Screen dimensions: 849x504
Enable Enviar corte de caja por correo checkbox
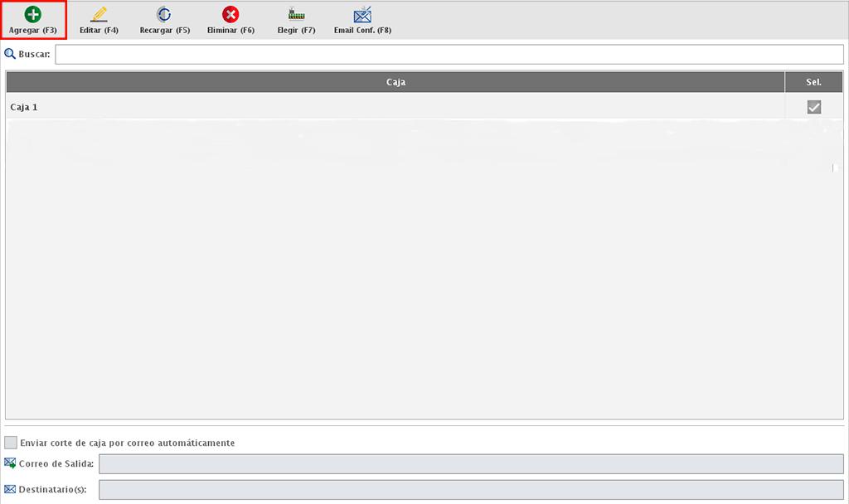point(11,443)
